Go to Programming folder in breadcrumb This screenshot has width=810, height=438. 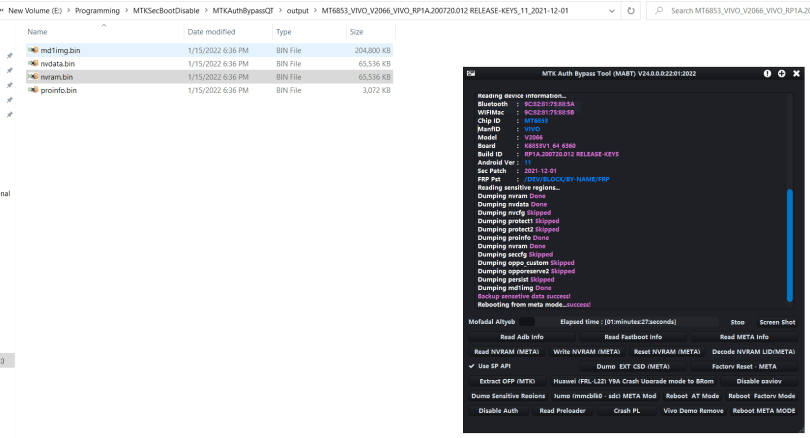[97, 10]
